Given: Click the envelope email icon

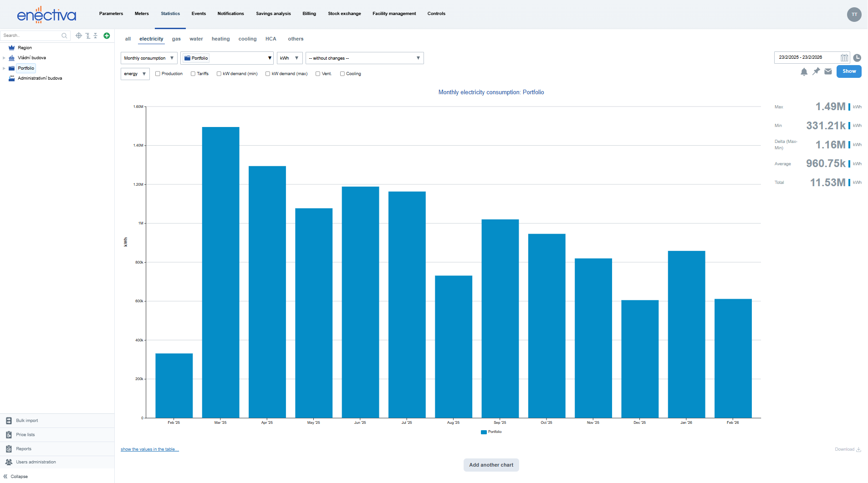Looking at the screenshot, I should pyautogui.click(x=828, y=71).
